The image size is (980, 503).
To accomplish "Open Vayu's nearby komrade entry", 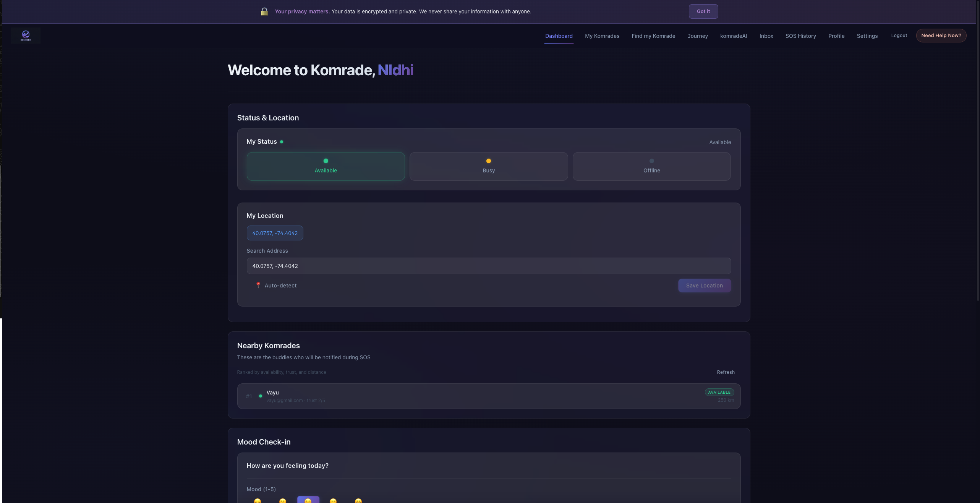I will pyautogui.click(x=488, y=396).
